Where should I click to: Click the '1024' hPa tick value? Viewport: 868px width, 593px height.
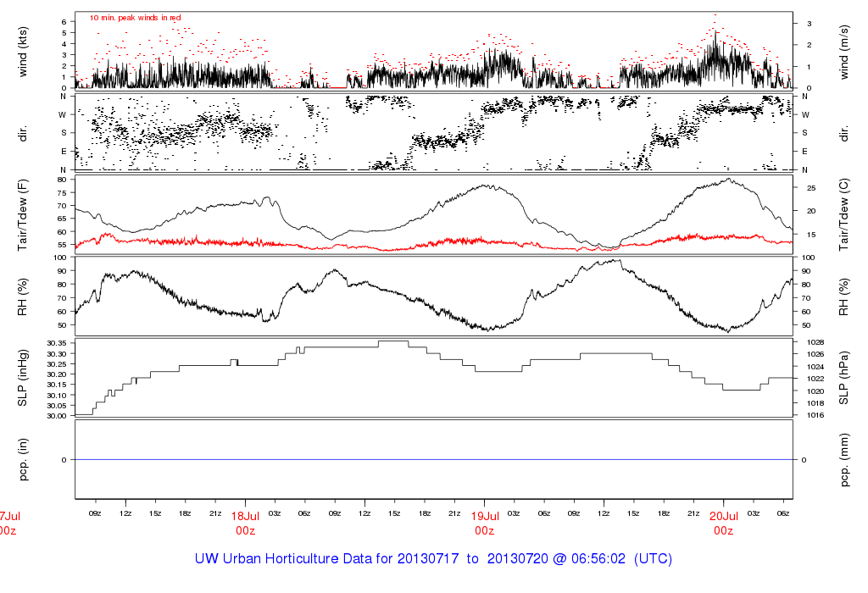(x=816, y=367)
